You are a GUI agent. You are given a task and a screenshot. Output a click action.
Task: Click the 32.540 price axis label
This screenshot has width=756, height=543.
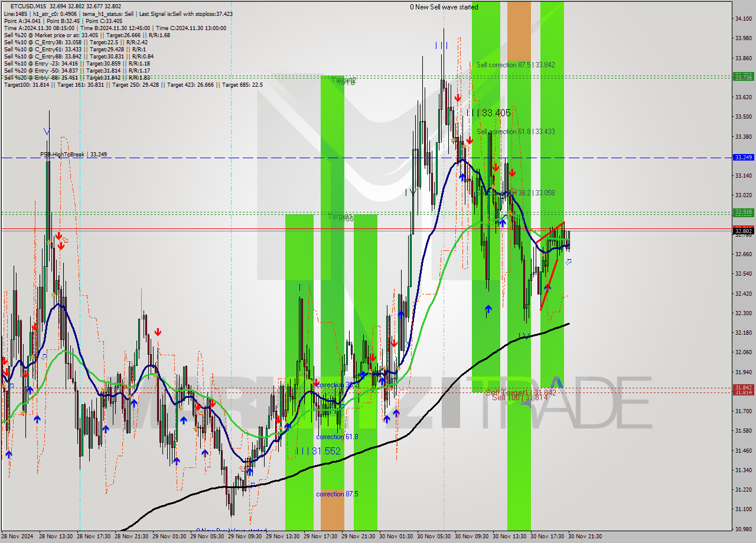(744, 274)
